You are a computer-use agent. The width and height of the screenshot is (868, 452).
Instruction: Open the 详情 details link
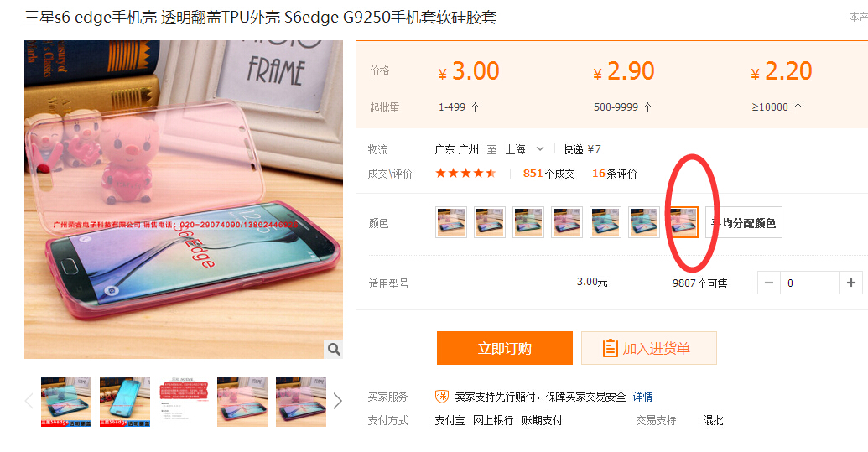pos(642,397)
